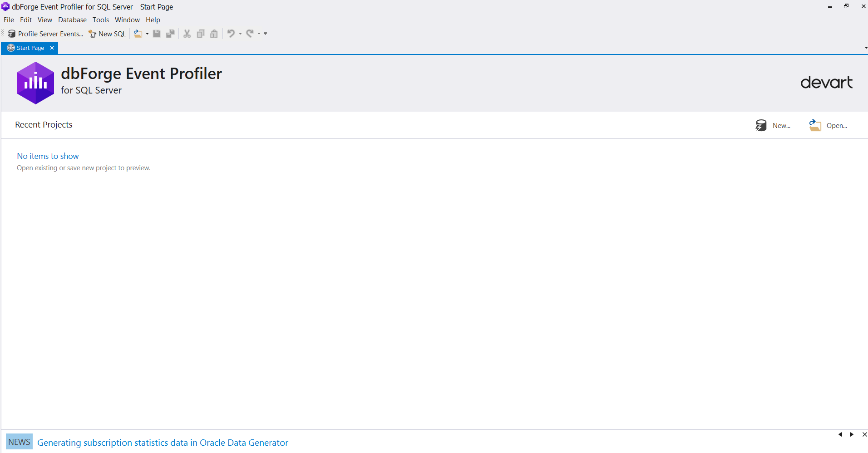This screenshot has height=453, width=868.
Task: Click the dbForge Event Profiler hexagon logo
Action: pos(35,83)
